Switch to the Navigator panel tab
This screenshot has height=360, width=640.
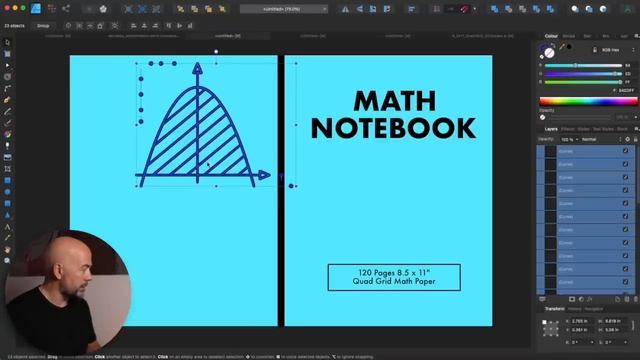pos(594,309)
